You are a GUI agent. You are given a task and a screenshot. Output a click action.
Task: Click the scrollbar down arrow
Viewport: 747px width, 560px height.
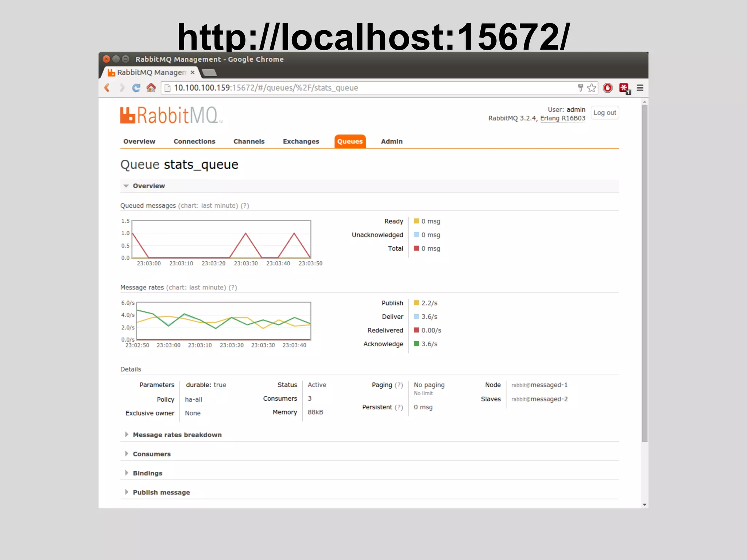pos(645,505)
